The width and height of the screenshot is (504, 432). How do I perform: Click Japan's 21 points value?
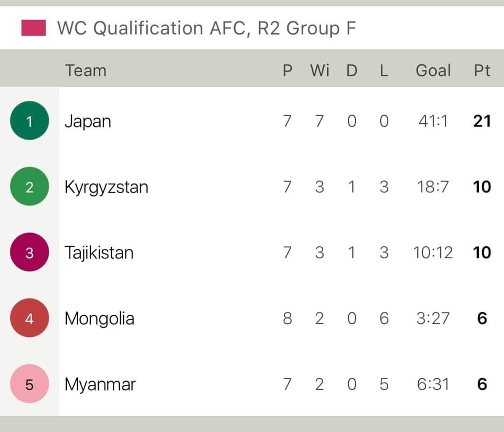coord(482,121)
